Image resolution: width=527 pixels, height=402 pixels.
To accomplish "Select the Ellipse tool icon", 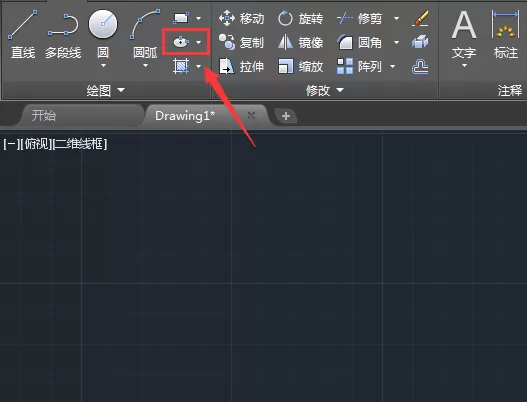I will [181, 42].
